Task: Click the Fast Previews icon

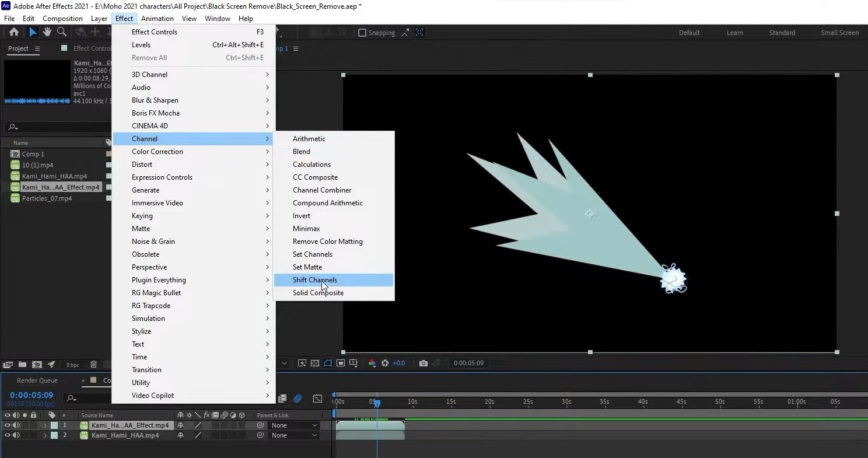Action: point(302,363)
